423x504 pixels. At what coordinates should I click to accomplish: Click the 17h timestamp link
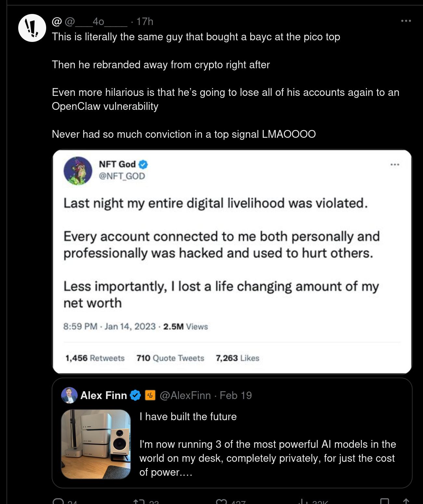145,22
